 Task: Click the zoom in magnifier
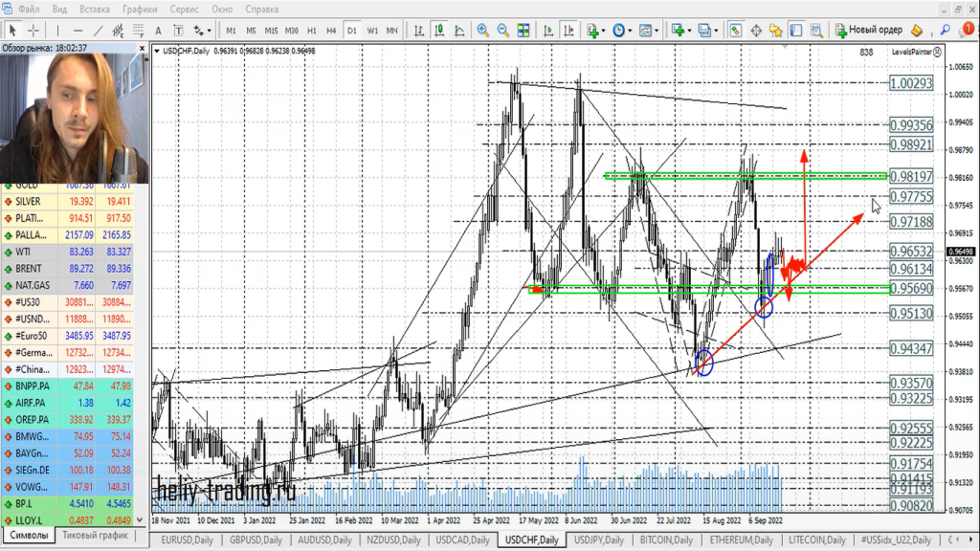tap(483, 30)
